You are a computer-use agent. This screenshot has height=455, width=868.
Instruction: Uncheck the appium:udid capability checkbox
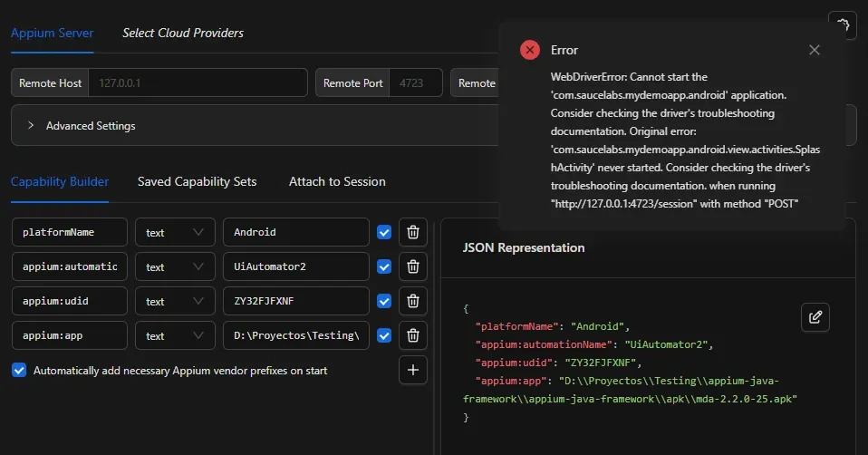click(x=384, y=301)
